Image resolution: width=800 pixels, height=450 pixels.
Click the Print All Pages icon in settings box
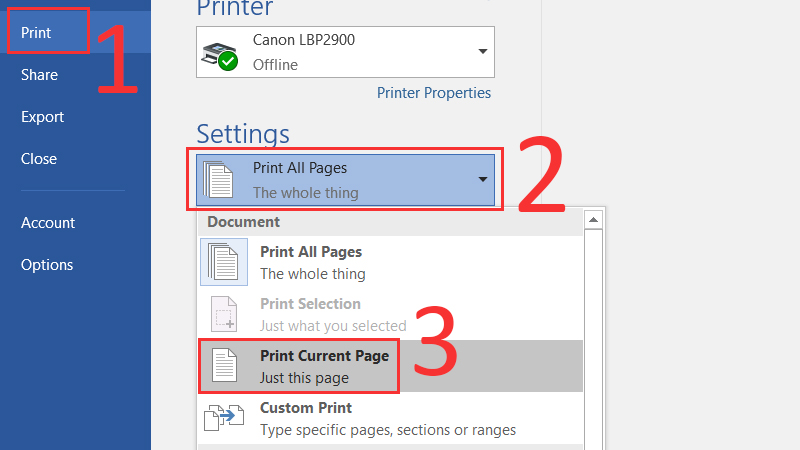218,179
